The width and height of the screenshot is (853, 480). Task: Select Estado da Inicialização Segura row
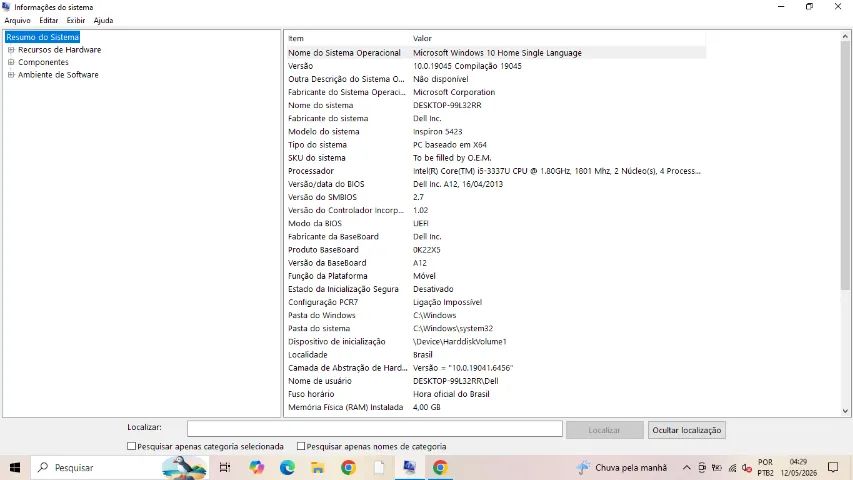tap(495, 289)
